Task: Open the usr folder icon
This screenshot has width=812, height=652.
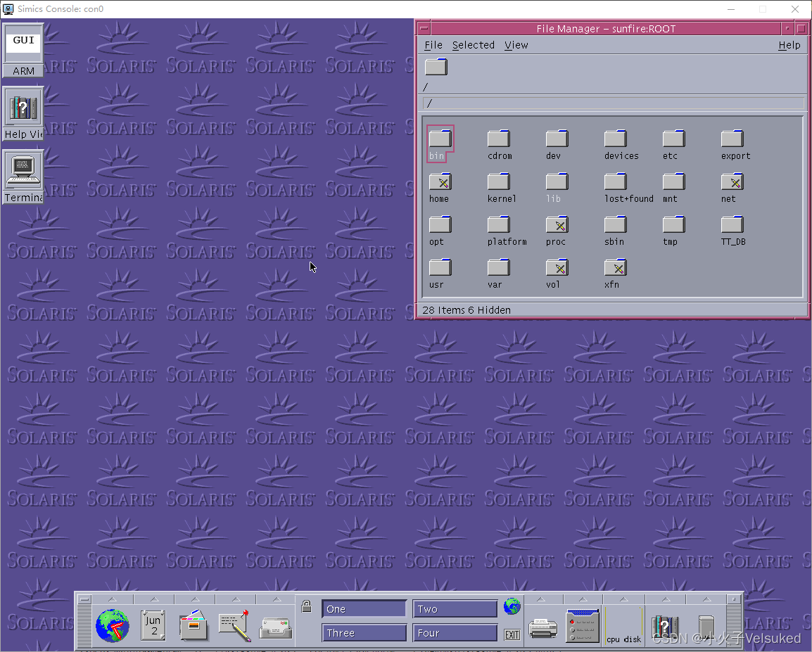Action: tap(440, 267)
